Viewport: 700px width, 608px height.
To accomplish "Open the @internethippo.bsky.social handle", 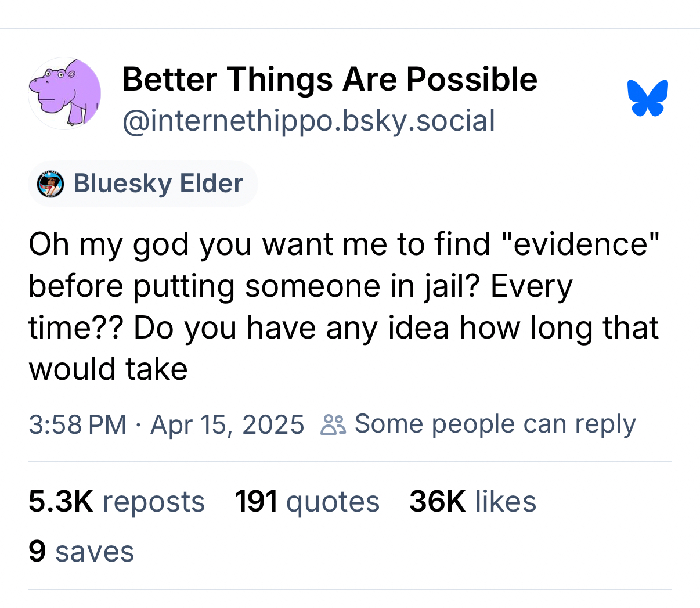I will (308, 120).
